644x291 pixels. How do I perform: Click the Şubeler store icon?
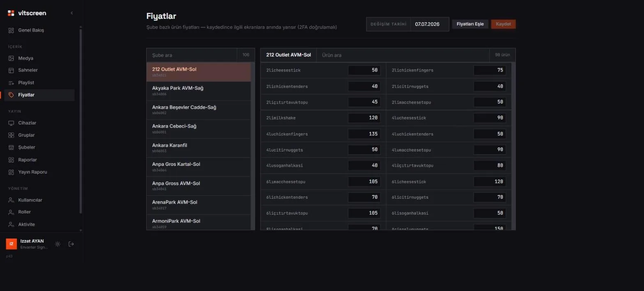(11, 147)
